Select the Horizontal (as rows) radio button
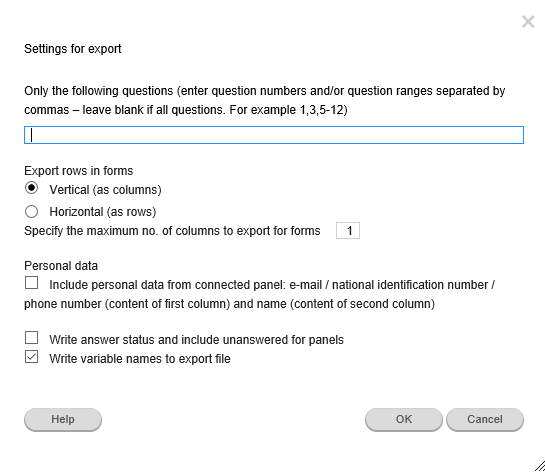545x473 pixels. pos(31,211)
